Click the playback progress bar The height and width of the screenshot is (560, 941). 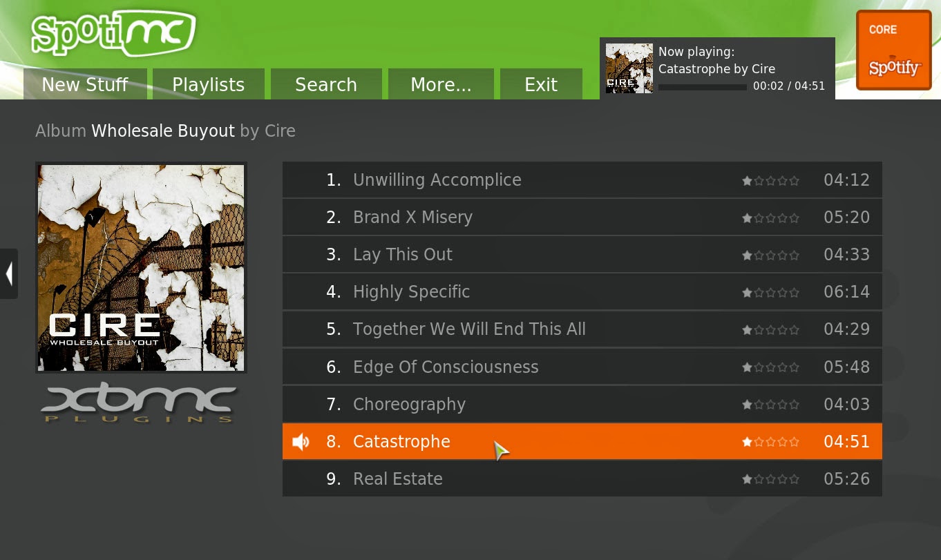[701, 87]
